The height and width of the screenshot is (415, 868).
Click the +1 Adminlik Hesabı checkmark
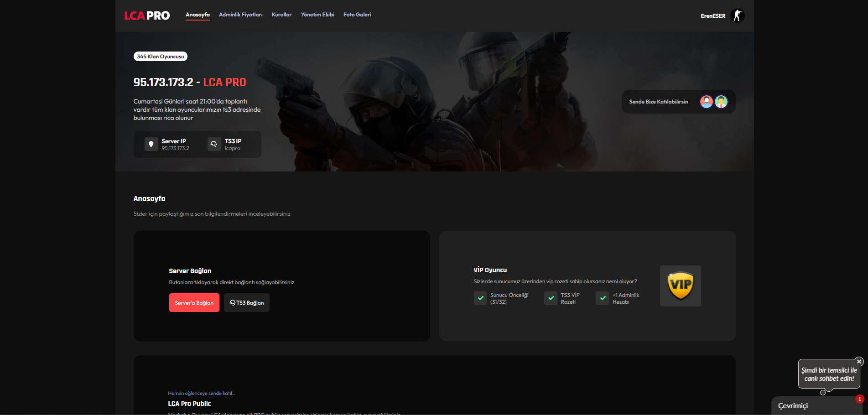pos(603,298)
